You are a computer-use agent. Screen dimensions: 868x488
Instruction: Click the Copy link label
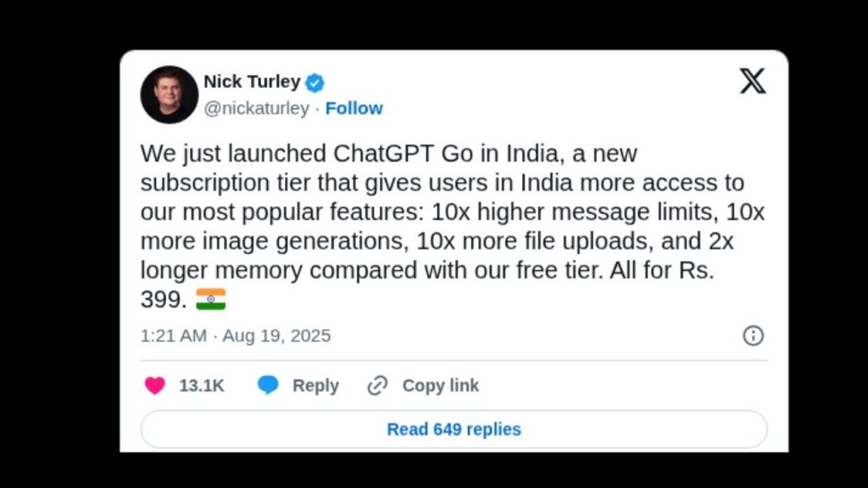click(x=440, y=385)
